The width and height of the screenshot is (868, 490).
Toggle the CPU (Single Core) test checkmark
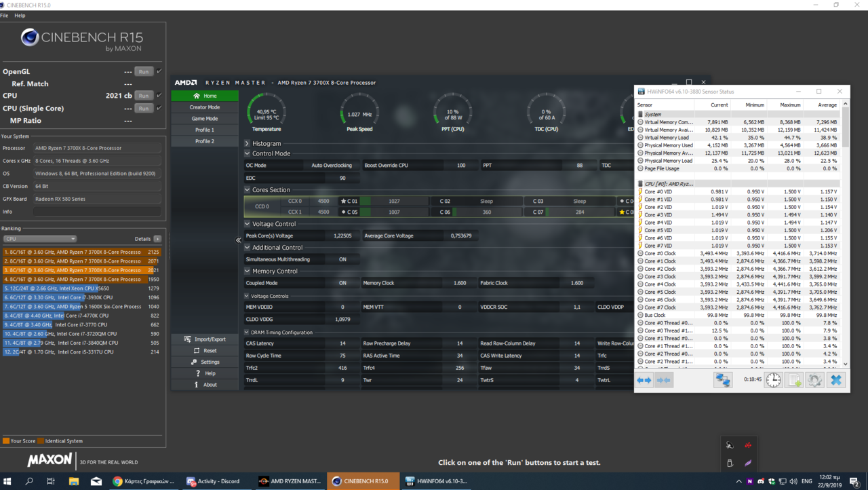pyautogui.click(x=159, y=108)
